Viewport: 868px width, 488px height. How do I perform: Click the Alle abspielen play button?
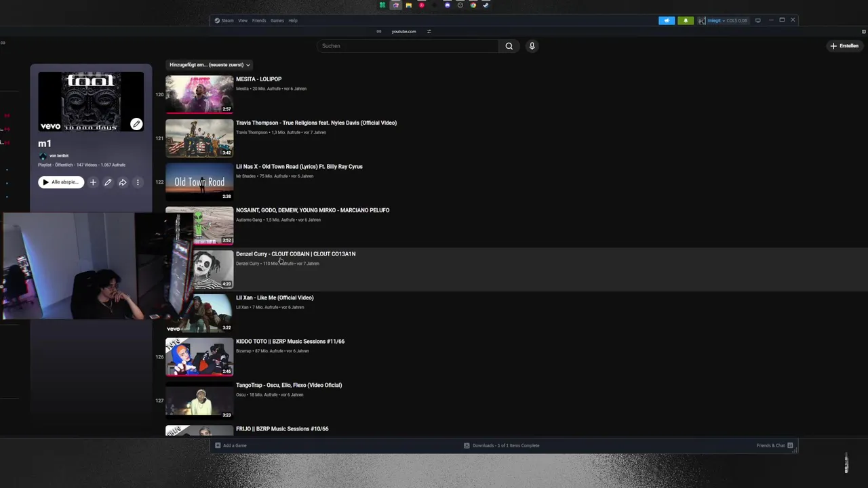[61, 182]
